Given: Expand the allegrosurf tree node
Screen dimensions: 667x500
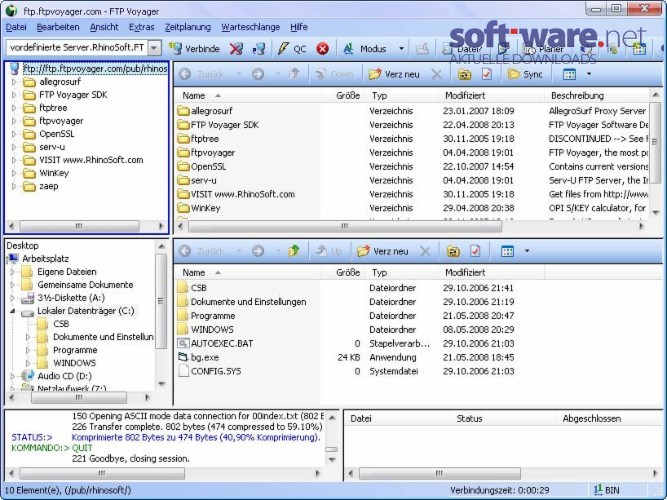Looking at the screenshot, I should tap(14, 82).
